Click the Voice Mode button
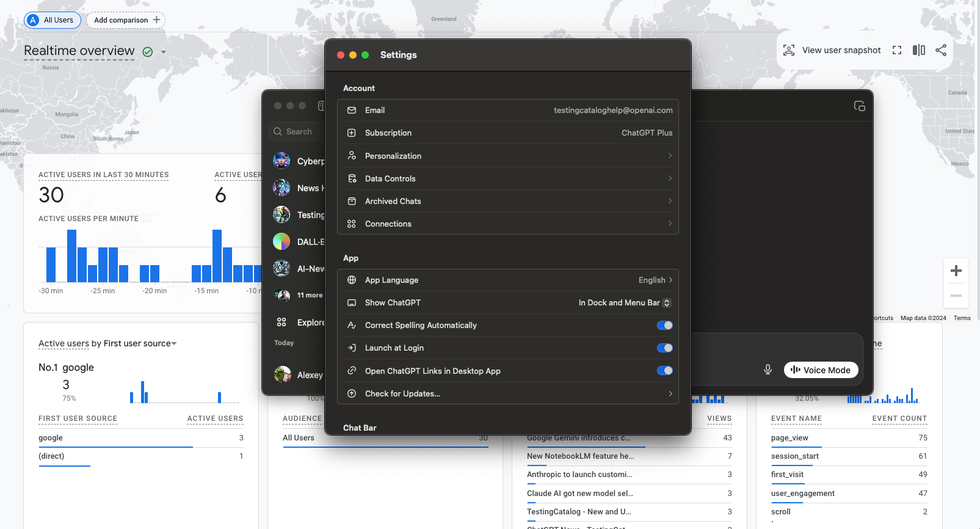Viewport: 980px width, 529px height. coord(821,370)
